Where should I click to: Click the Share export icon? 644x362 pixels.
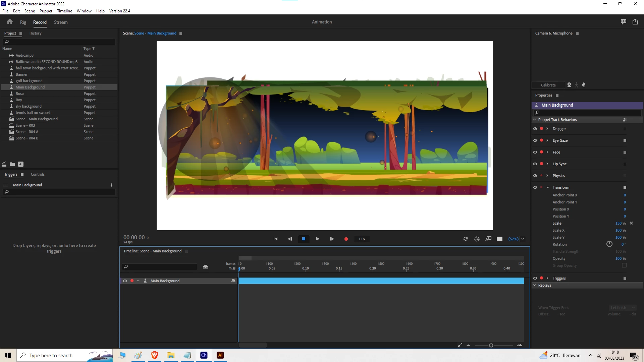tap(635, 22)
